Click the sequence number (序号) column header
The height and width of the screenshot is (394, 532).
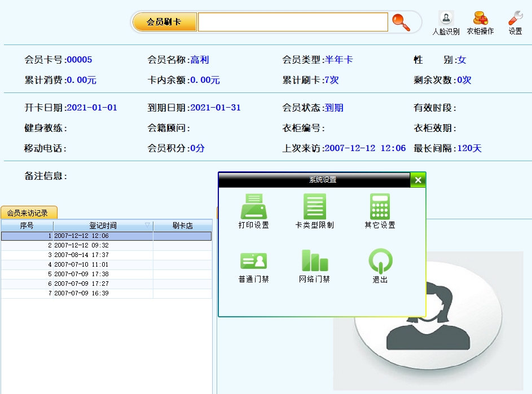tap(27, 225)
